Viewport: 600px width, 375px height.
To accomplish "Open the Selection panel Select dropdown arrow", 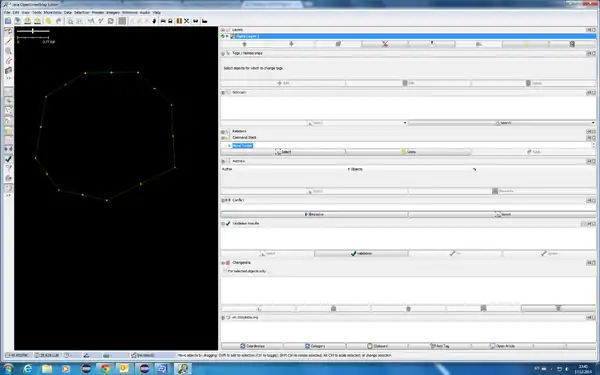I will click(x=405, y=123).
